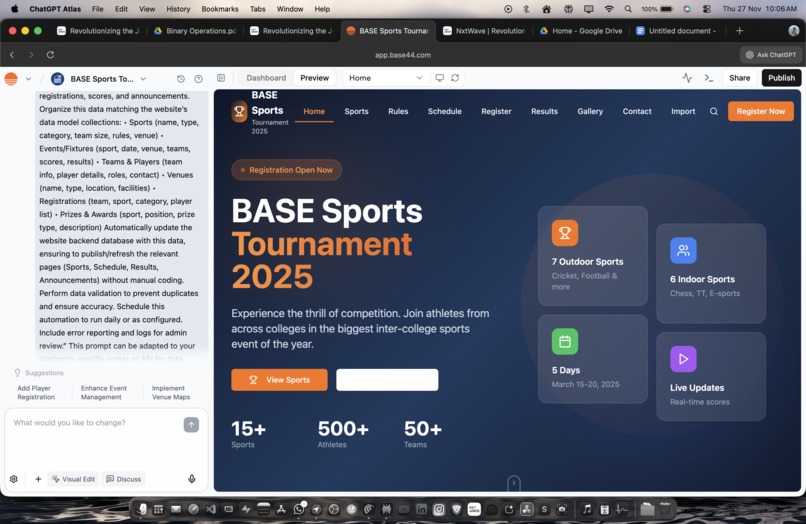Screen dimensions: 806x524
Task: Click the View Sports button
Action: pos(279,380)
